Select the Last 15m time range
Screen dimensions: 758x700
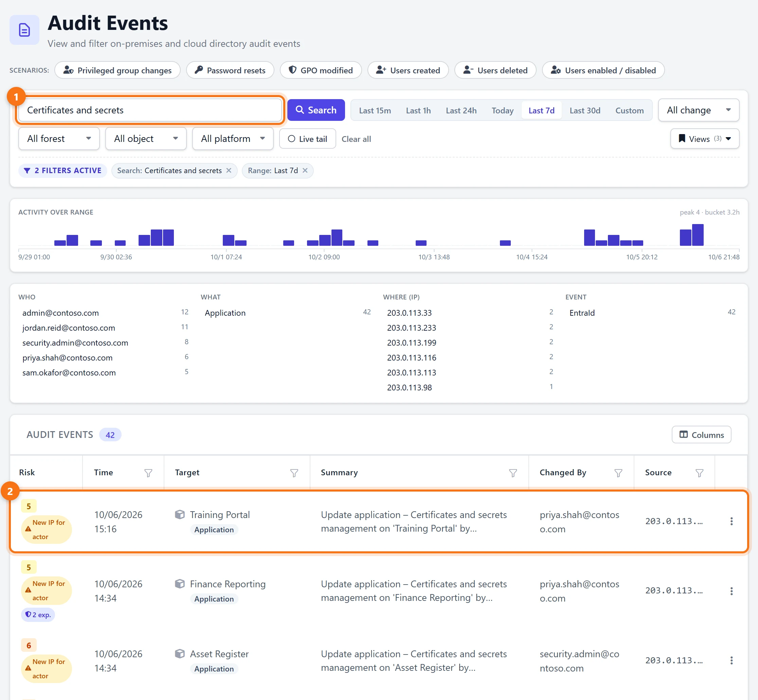pos(375,111)
